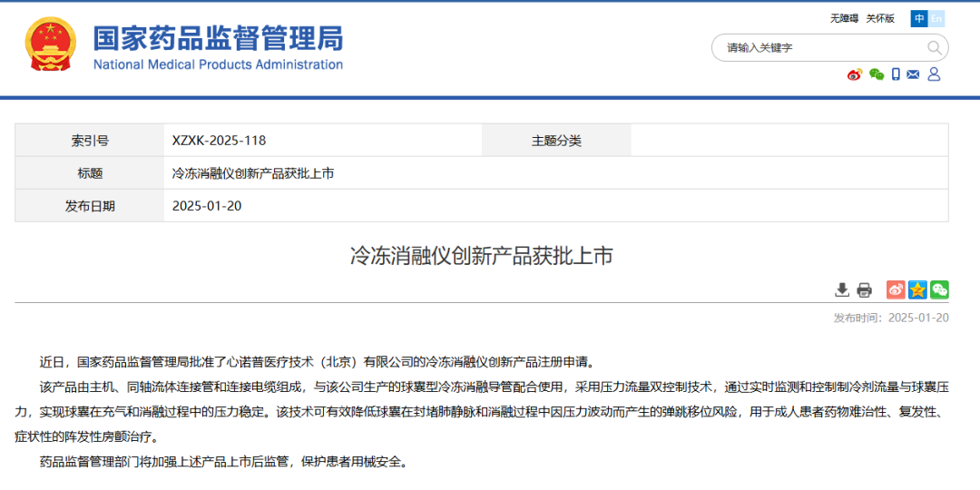Click National Medical Products Administration text
This screenshot has width=980, height=490.
(218, 64)
